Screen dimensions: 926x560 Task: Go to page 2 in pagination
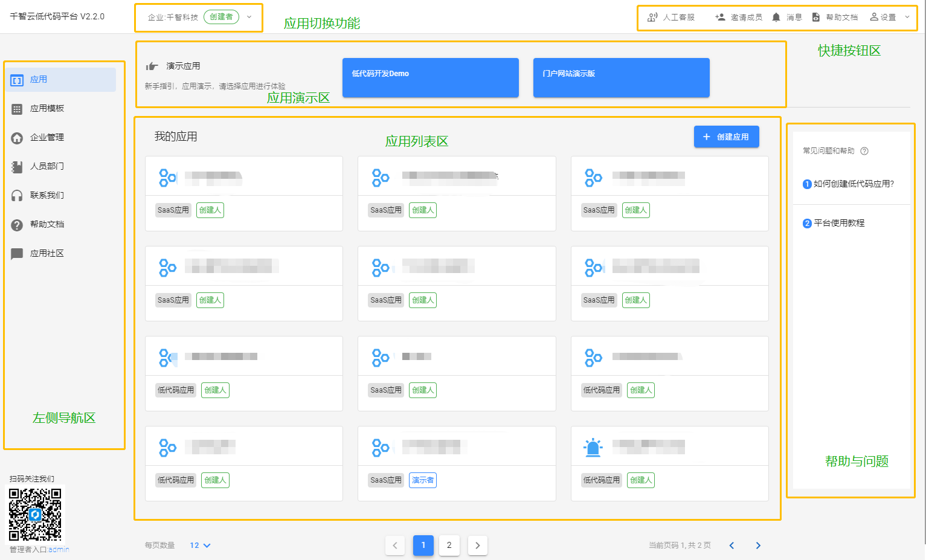[x=449, y=546]
